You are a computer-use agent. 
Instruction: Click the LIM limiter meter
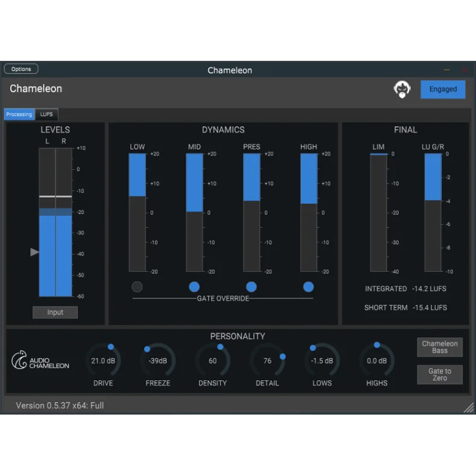click(378, 212)
